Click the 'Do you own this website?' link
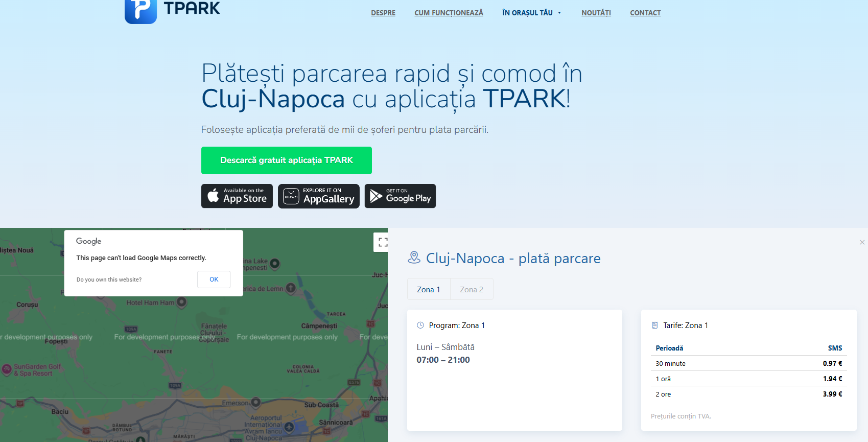868x442 pixels. [x=109, y=280]
